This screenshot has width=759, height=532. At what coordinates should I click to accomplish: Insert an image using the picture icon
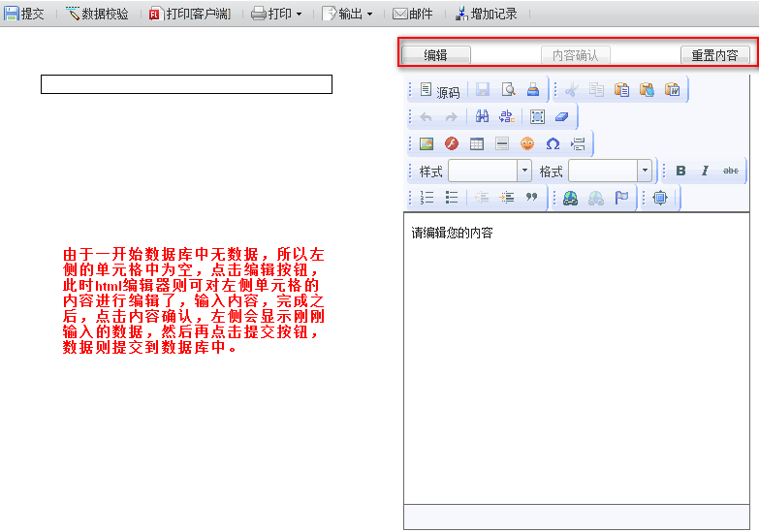click(427, 143)
